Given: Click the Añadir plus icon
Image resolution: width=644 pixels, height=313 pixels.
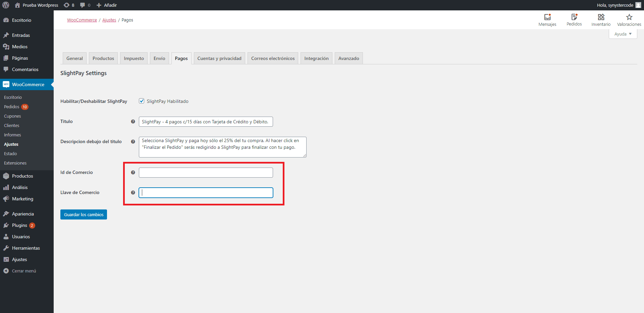Looking at the screenshot, I should pyautogui.click(x=99, y=5).
